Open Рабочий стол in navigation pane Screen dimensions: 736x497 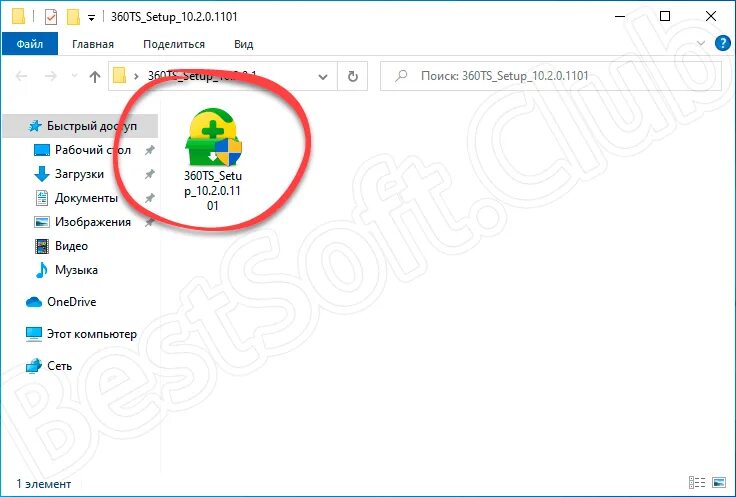92,150
